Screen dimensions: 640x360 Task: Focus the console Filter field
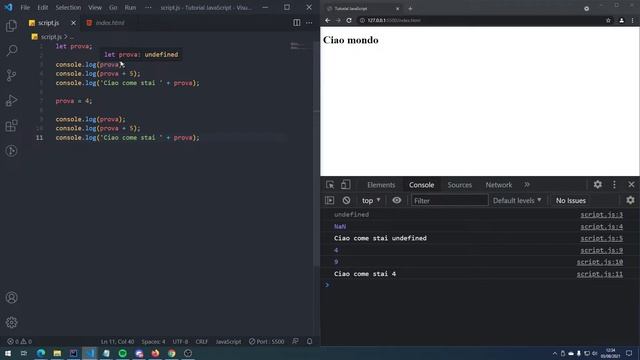[449, 200]
